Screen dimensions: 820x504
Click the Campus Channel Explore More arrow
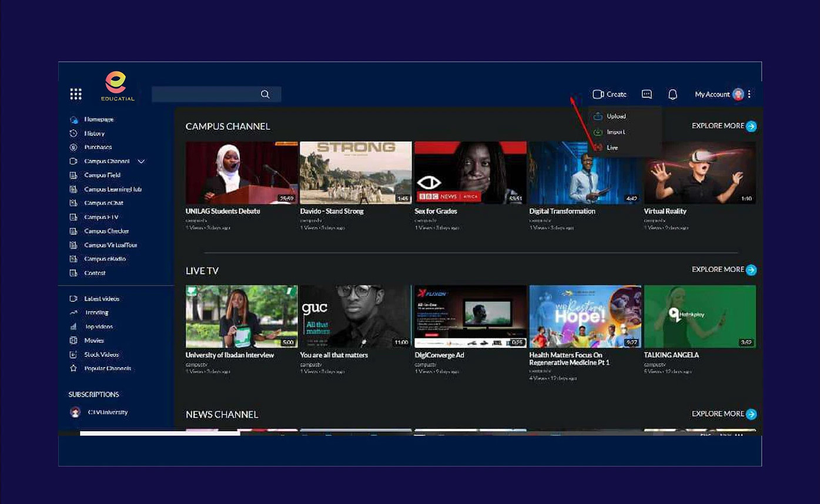coord(751,126)
